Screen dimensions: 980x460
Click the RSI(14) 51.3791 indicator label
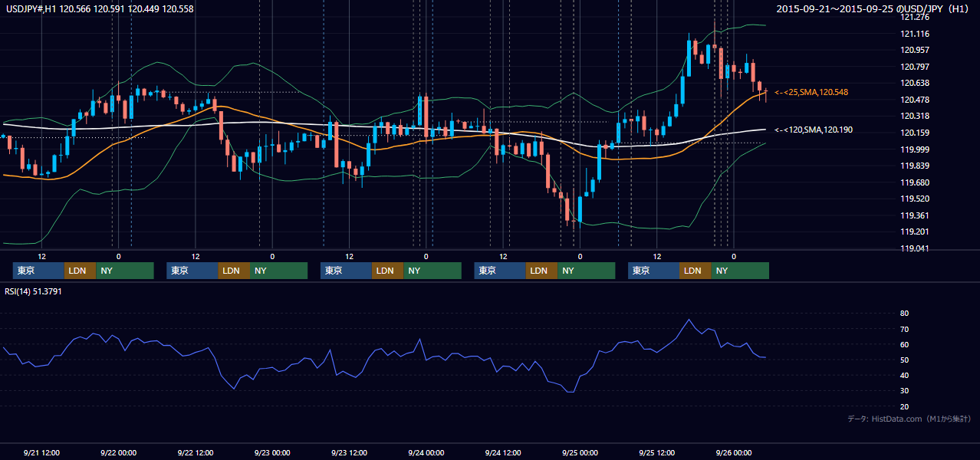click(x=33, y=291)
